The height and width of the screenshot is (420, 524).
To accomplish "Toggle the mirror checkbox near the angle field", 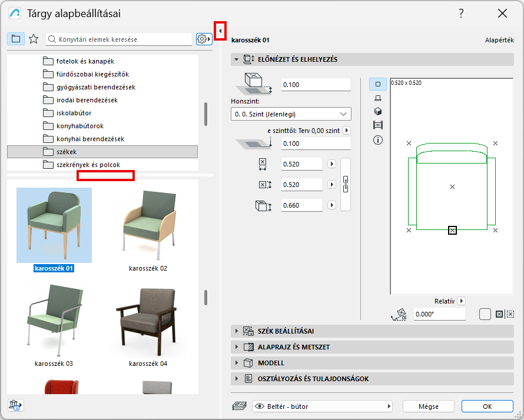I will [x=485, y=314].
